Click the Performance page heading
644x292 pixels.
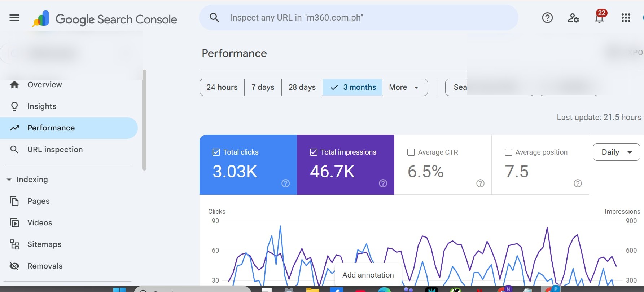point(235,53)
